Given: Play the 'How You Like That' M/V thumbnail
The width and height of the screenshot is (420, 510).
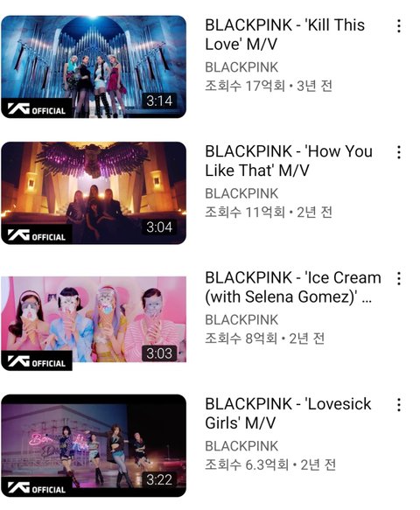Looking at the screenshot, I should pos(94,192).
